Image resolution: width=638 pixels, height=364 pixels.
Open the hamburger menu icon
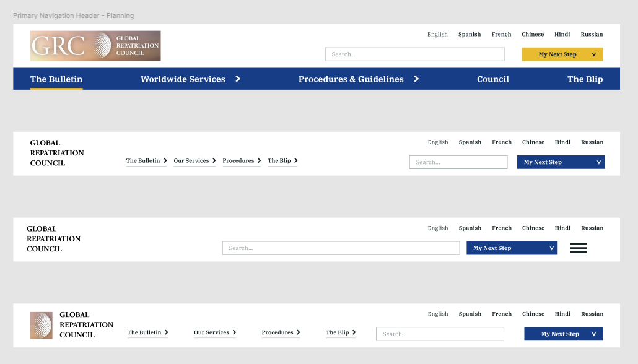pos(578,248)
